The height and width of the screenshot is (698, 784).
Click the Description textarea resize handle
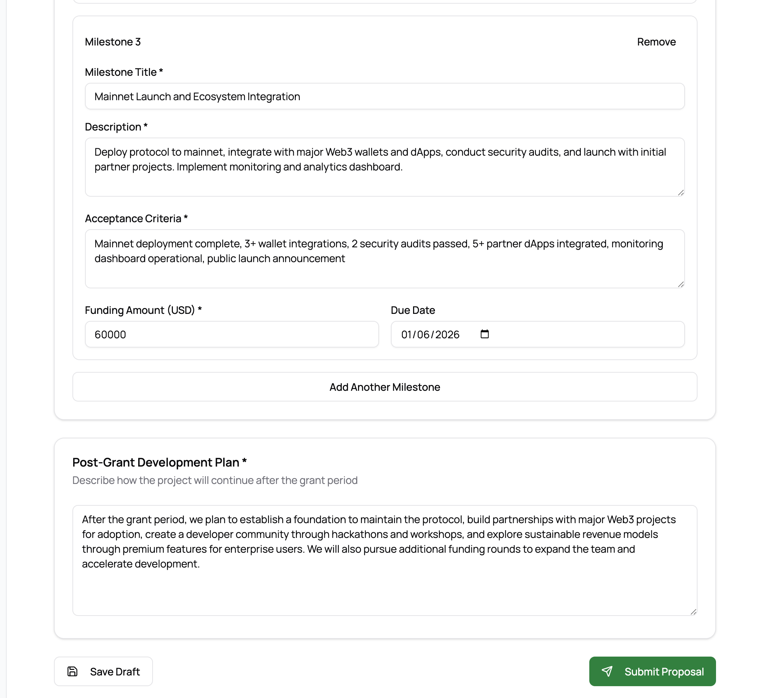click(681, 193)
